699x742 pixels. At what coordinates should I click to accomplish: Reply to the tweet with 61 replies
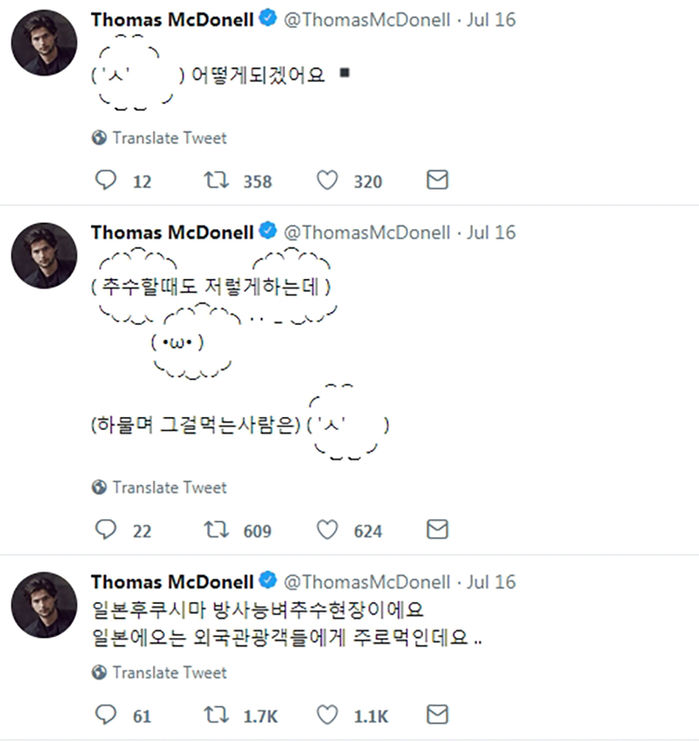(105, 714)
